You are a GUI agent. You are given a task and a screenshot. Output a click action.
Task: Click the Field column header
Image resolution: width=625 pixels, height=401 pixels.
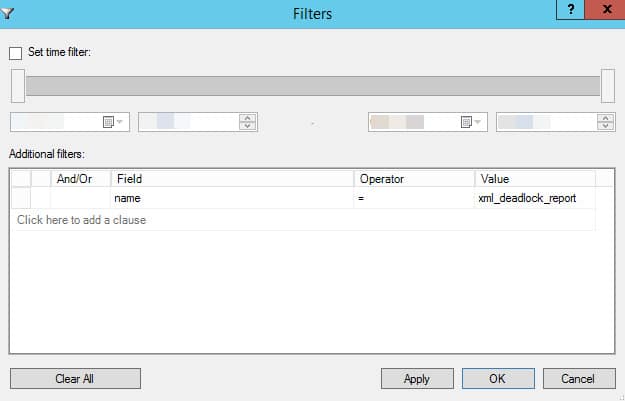232,179
